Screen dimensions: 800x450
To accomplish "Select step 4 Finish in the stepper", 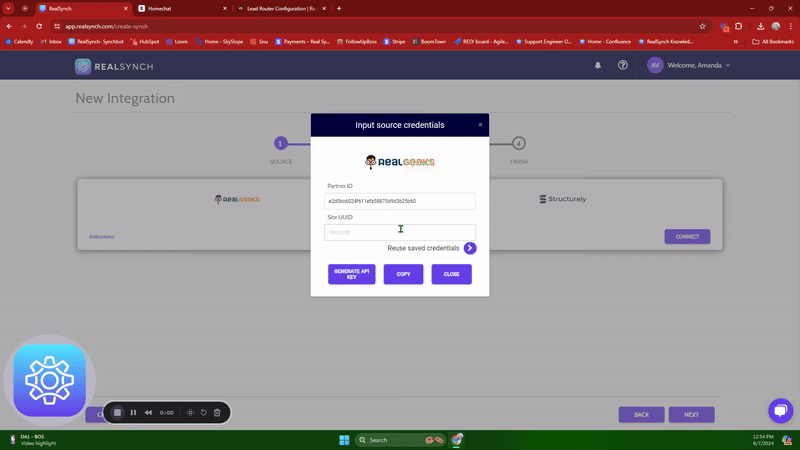I will pyautogui.click(x=518, y=143).
